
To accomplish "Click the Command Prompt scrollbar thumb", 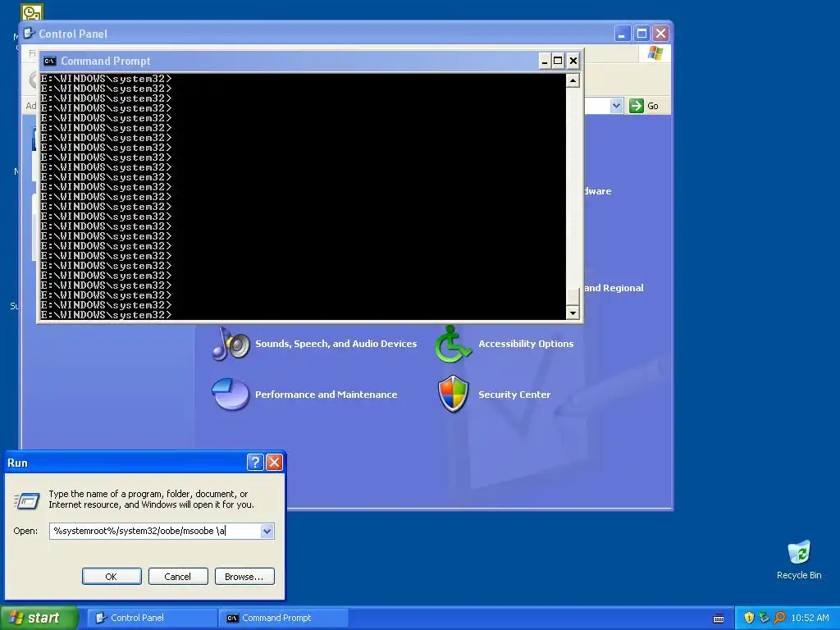I will pos(573,297).
